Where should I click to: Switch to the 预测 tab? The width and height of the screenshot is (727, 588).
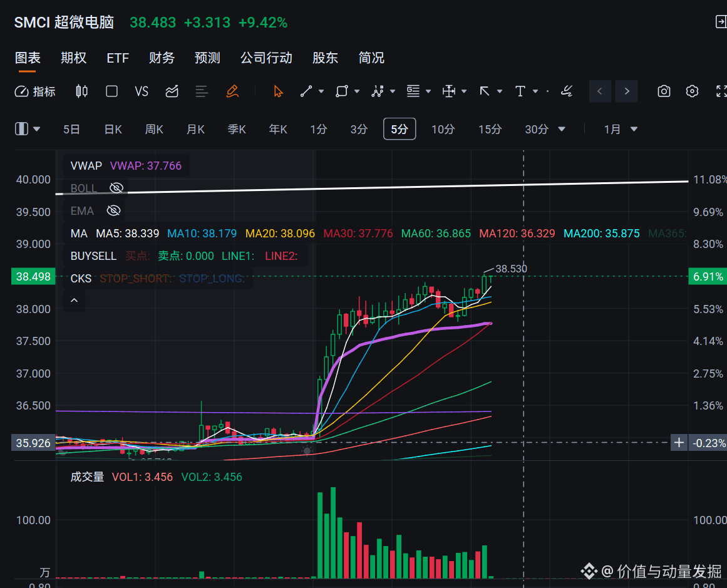[x=207, y=58]
